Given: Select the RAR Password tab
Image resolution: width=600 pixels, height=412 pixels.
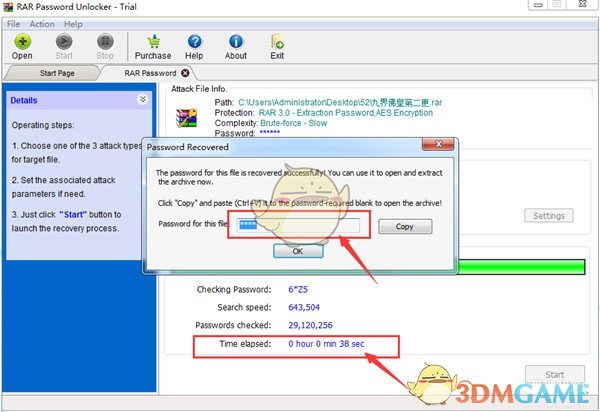Looking at the screenshot, I should tap(150, 73).
